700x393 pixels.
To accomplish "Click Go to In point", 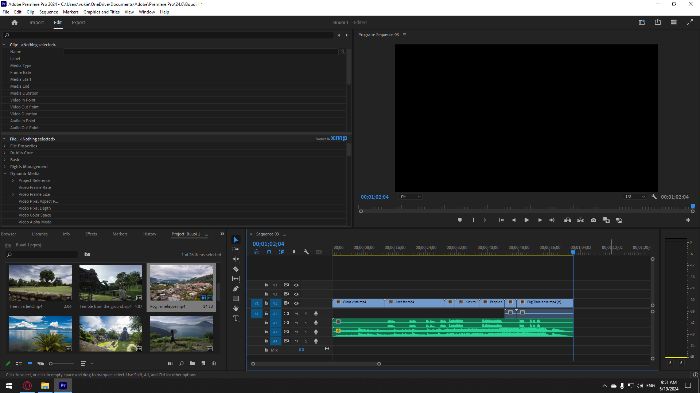I will point(501,220).
